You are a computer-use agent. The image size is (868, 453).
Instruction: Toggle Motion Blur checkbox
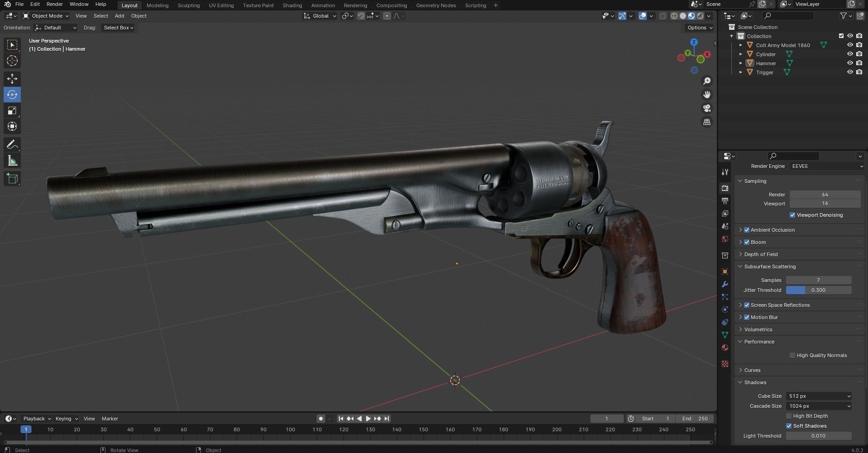pos(747,317)
